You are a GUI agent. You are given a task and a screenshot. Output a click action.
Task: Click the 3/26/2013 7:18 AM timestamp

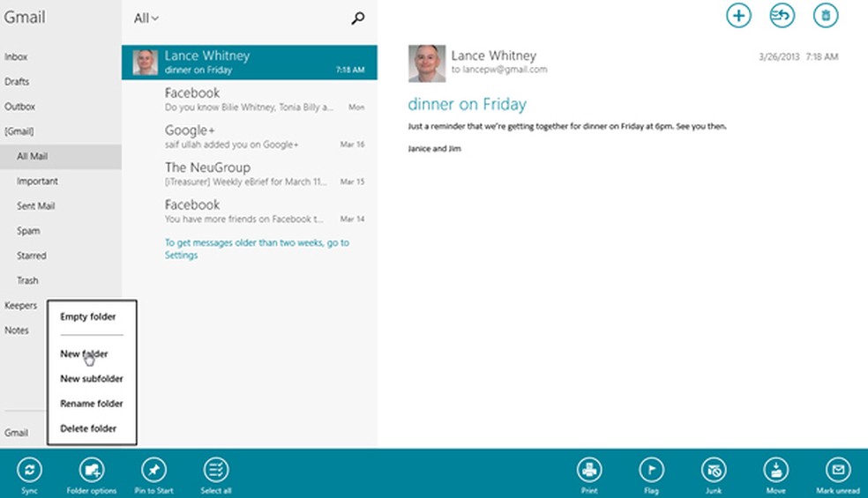point(799,56)
